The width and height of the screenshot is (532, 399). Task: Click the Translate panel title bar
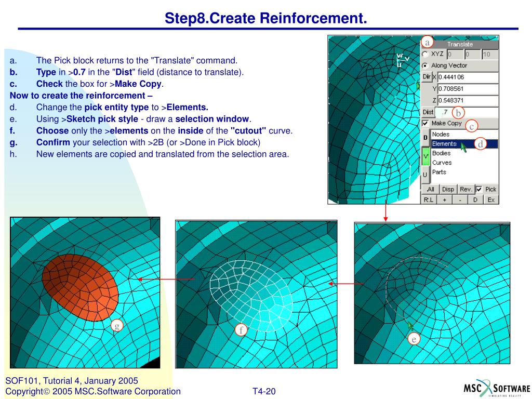(460, 44)
